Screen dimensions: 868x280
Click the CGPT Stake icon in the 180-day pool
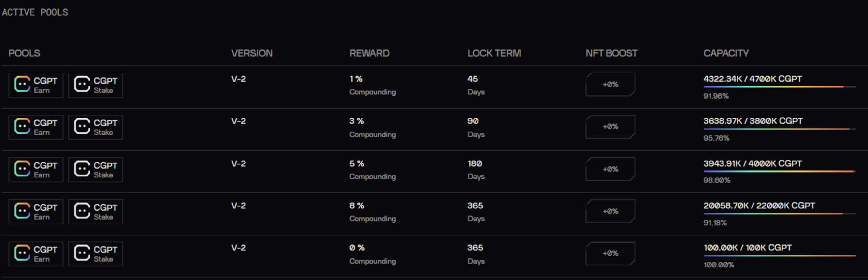click(x=96, y=170)
